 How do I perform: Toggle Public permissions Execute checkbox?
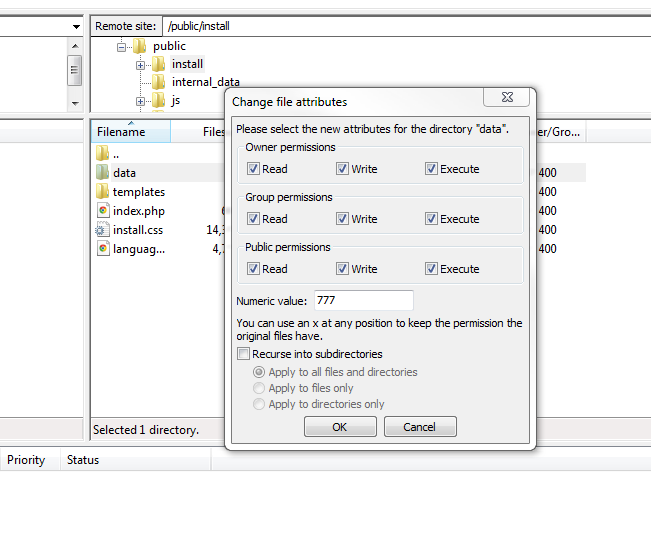click(431, 269)
